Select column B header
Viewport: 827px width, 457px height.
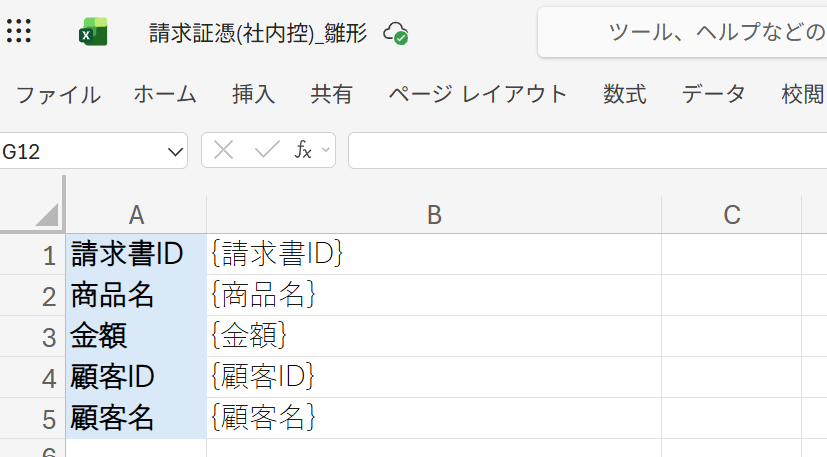click(434, 215)
